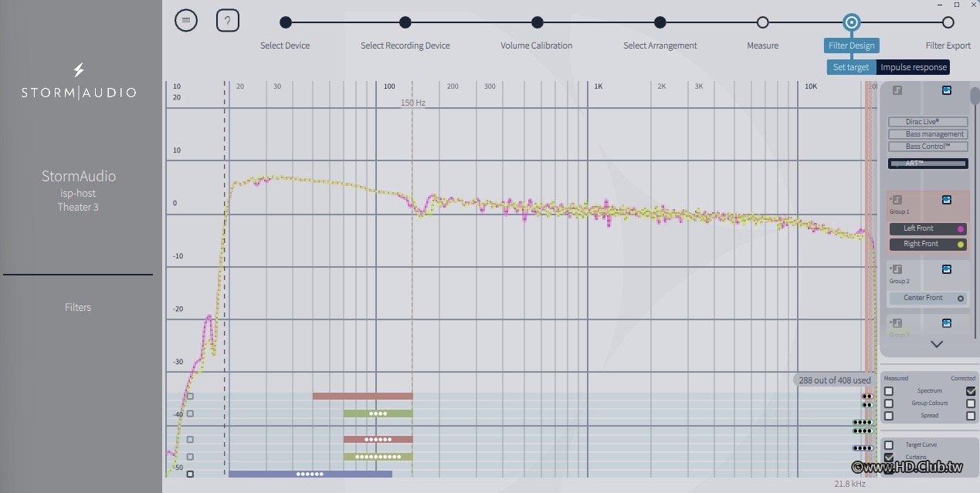Maximize the application window

[956, 4]
